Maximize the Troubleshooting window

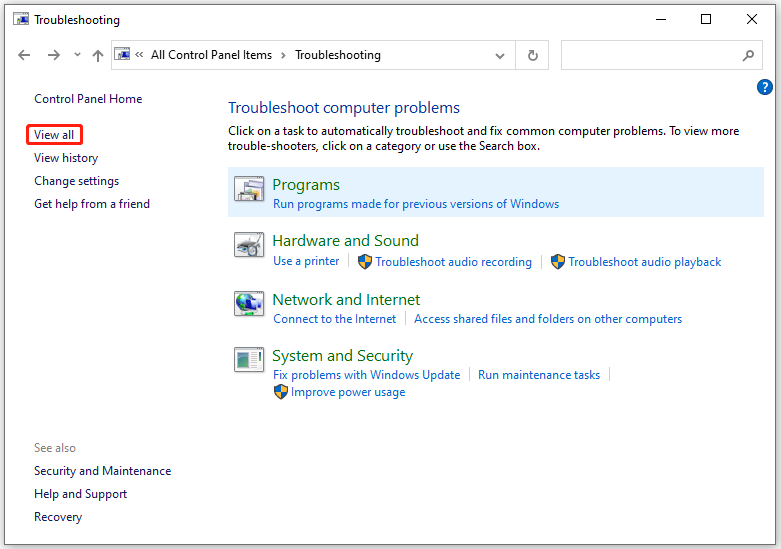pyautogui.click(x=706, y=19)
